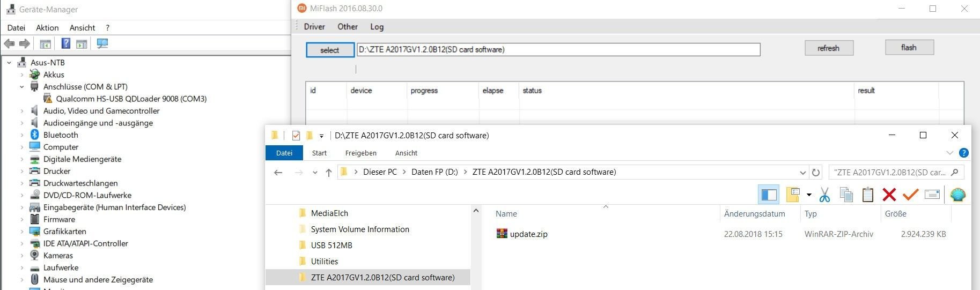Viewport: 980px width, 290px height.
Task: Collapse the Asus-NTB root node
Action: click(x=9, y=63)
